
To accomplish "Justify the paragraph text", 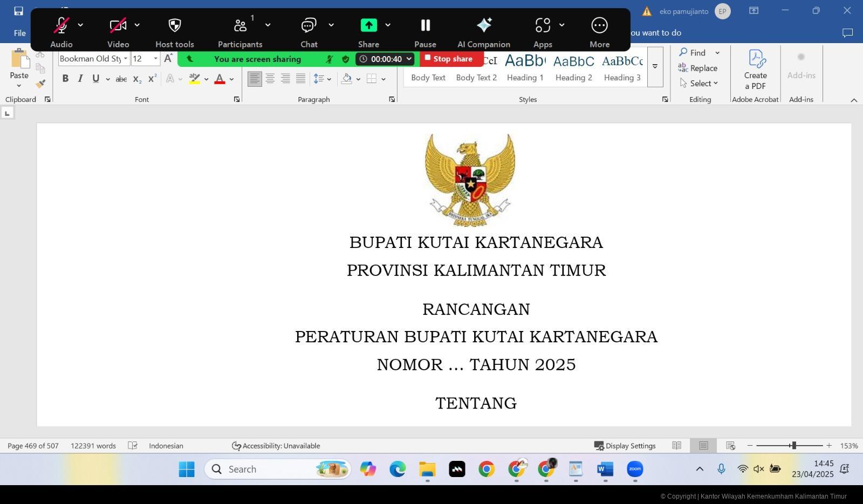I will pos(300,79).
